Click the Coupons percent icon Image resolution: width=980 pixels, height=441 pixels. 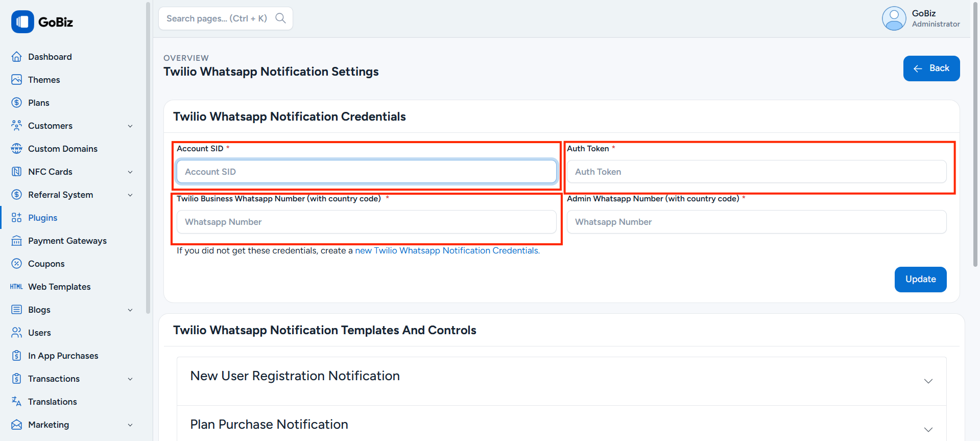[x=16, y=264]
